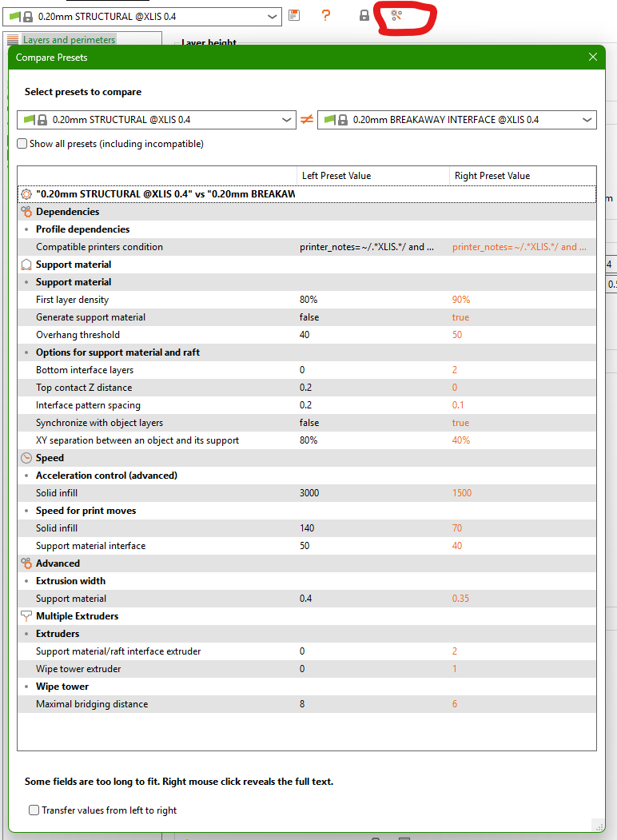Select the Dependencies category row
This screenshot has height=840, width=617.
tap(307, 212)
